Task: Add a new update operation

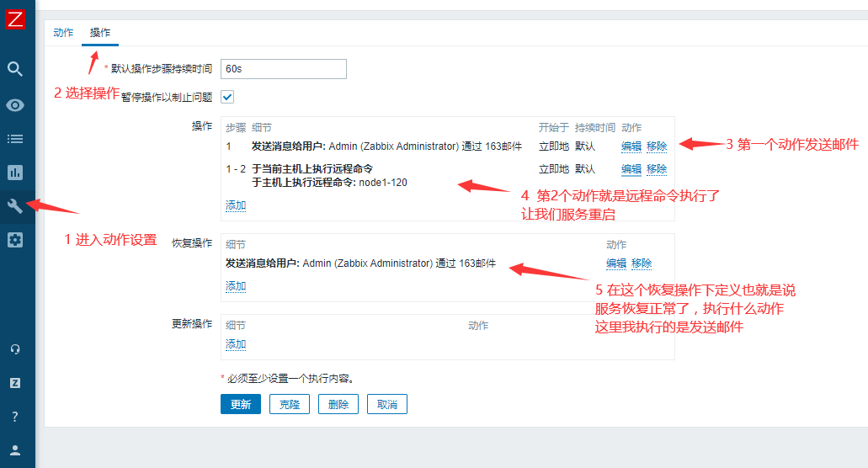Action: (x=236, y=344)
